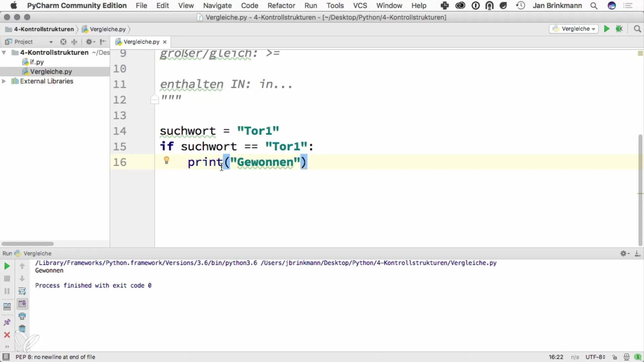Screen dimensions: 644x362
Task: Rerun Vergleiche in the Run panel
Action: click(7, 266)
